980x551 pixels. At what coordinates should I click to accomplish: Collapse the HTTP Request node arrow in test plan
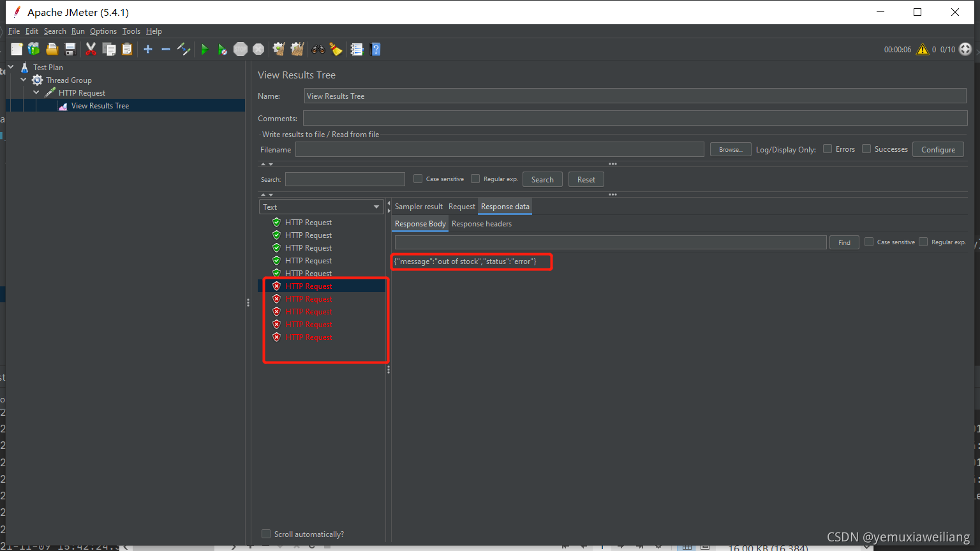(36, 92)
